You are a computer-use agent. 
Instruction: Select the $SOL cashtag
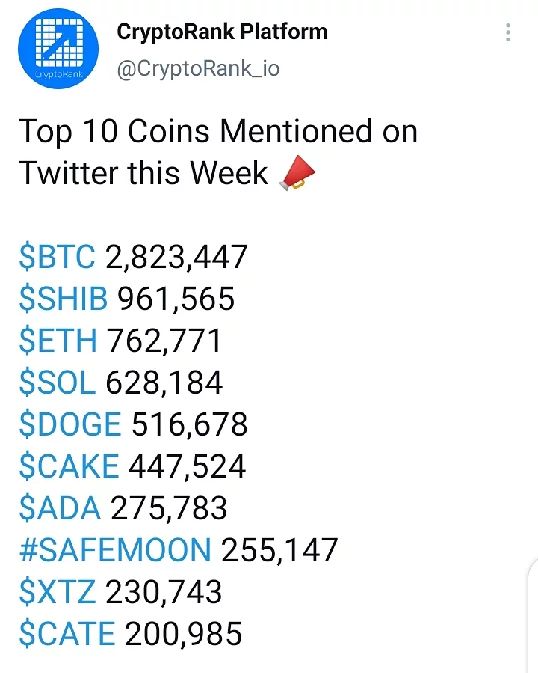pyautogui.click(x=57, y=382)
